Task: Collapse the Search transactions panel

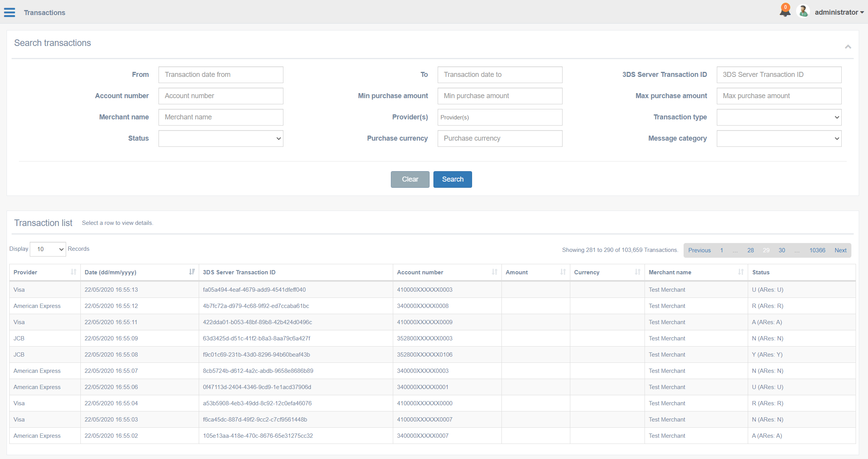Action: [x=848, y=47]
